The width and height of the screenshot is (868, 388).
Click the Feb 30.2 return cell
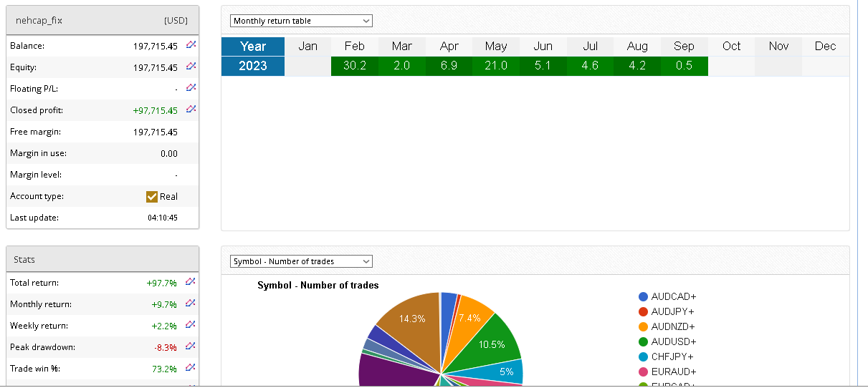(355, 66)
